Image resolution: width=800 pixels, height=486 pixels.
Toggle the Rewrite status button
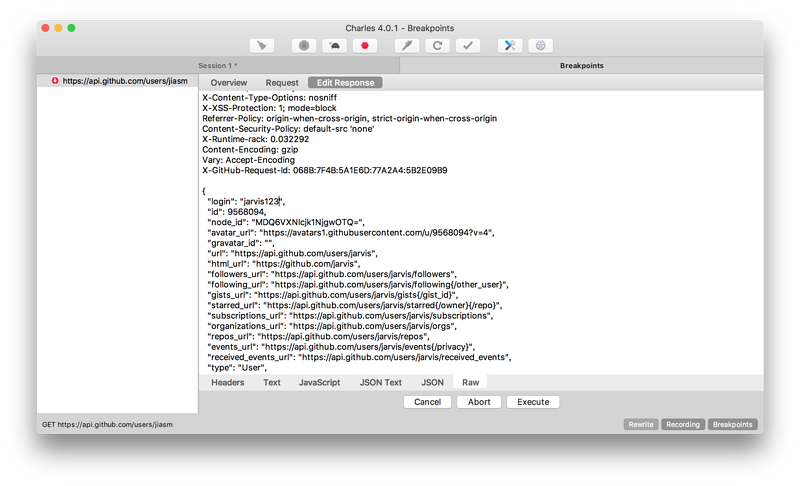(641, 424)
